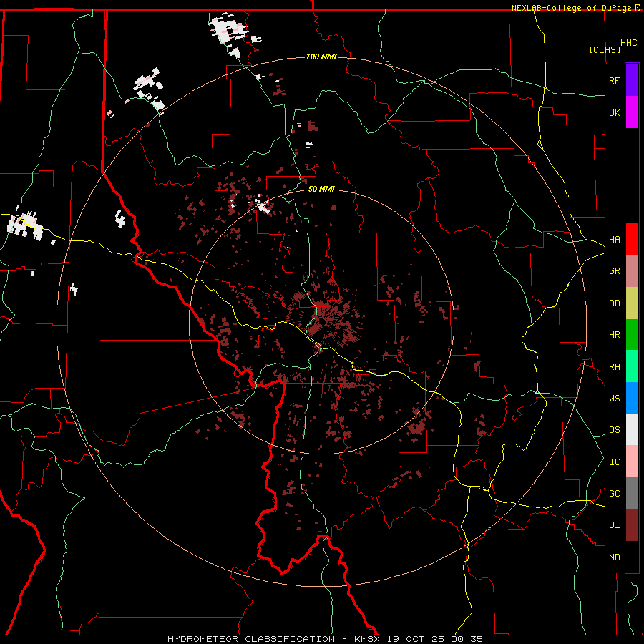Click the RF legend label
This screenshot has width=644, height=644.
pos(614,80)
